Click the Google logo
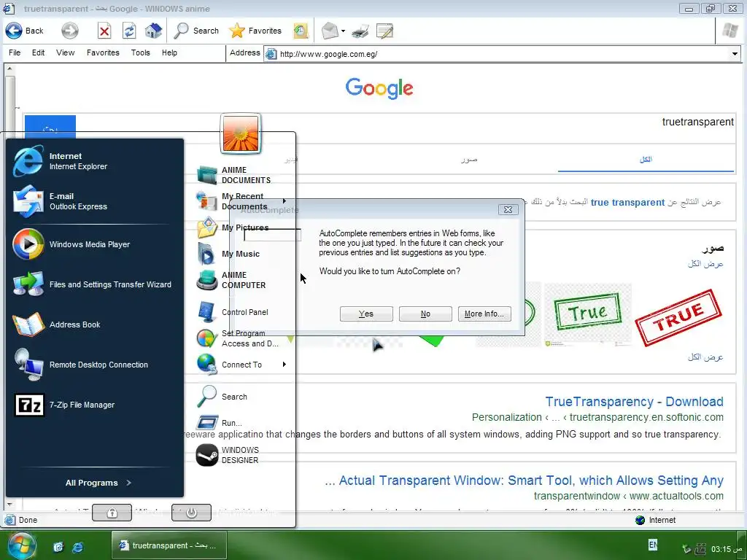 (x=379, y=88)
